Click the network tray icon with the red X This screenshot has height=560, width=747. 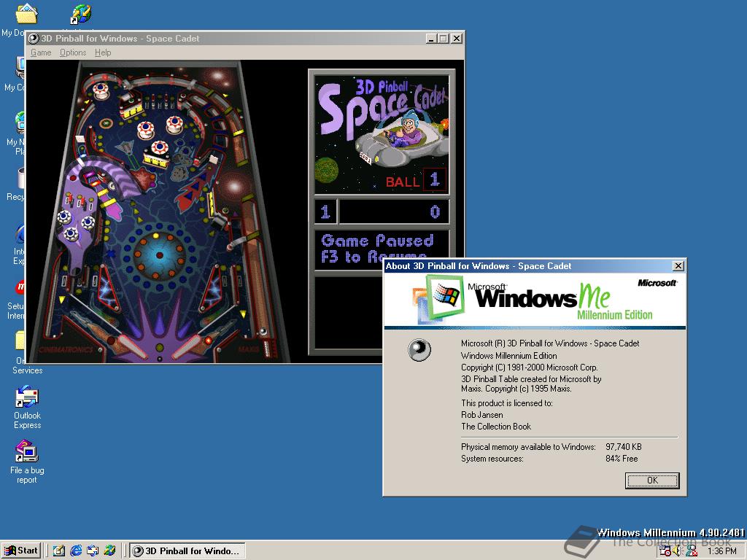(692, 551)
